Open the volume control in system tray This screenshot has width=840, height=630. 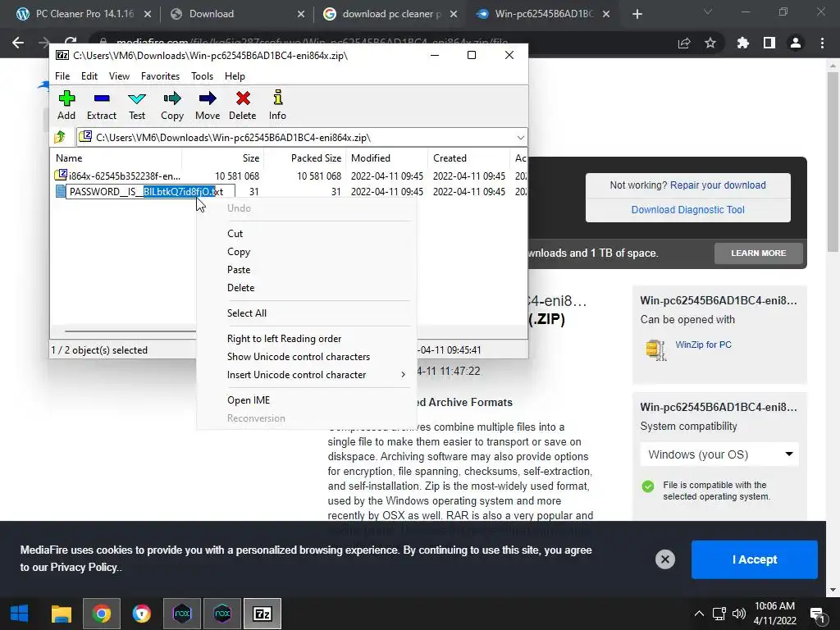click(x=739, y=614)
